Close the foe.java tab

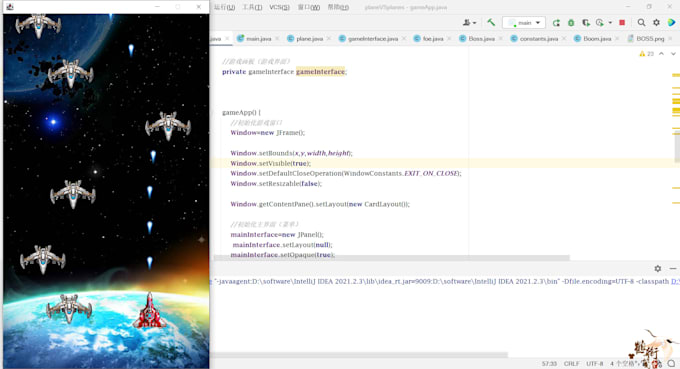tap(449, 39)
